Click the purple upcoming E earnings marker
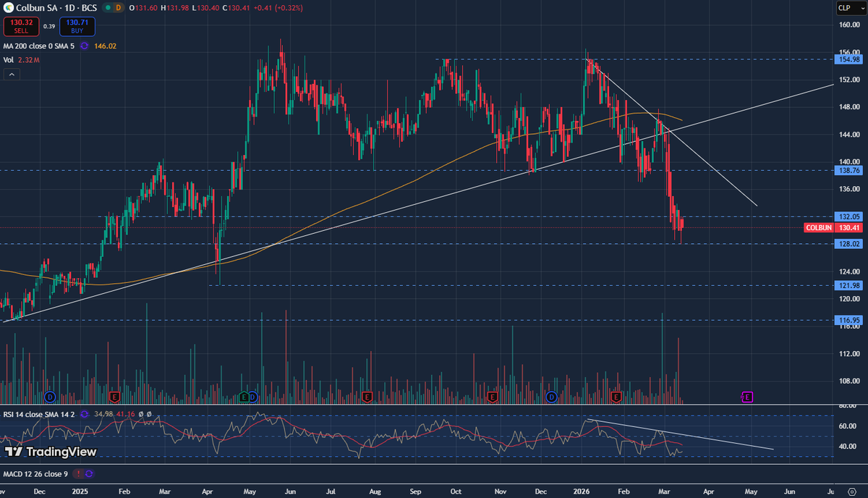The width and height of the screenshot is (868, 498). 747,397
